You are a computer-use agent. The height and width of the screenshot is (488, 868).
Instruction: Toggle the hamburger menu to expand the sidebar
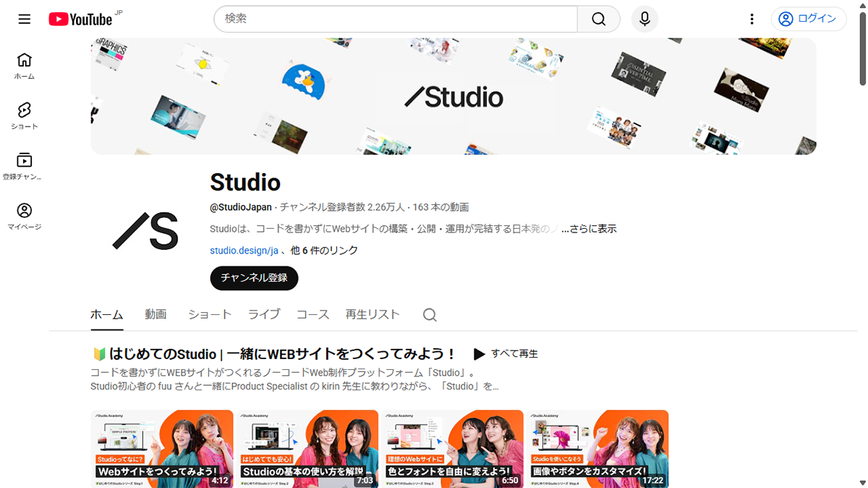[24, 19]
